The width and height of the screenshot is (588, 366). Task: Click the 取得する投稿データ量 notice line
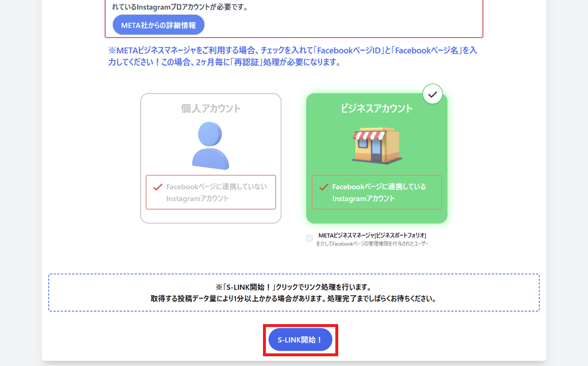(293, 299)
